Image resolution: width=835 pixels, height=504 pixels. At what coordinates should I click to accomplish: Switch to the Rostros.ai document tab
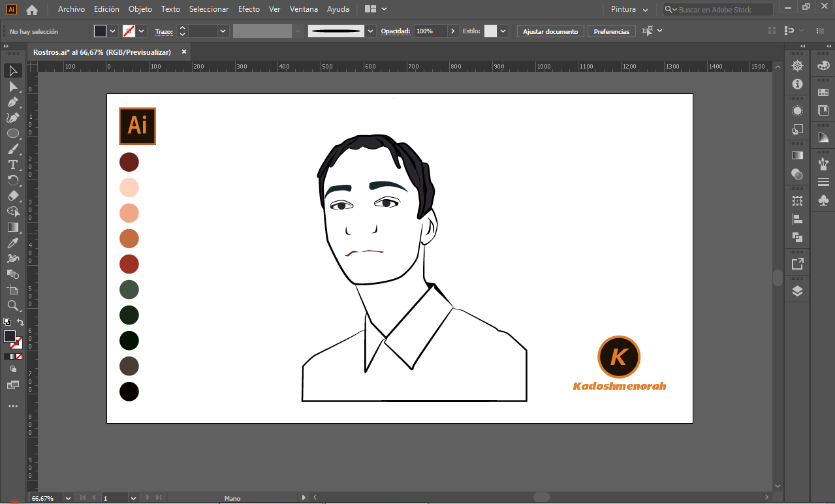pos(102,52)
